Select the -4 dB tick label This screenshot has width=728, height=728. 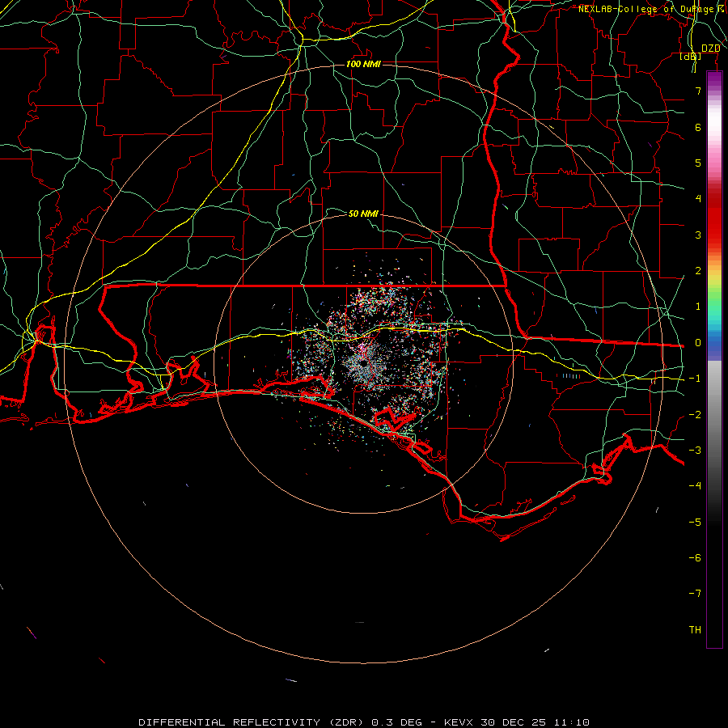(x=695, y=486)
